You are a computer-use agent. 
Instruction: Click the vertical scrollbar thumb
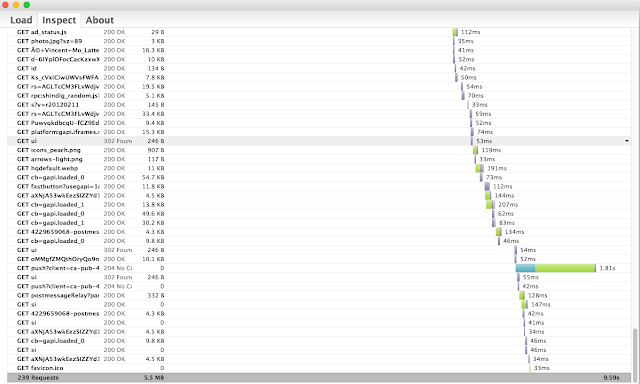[x=635, y=355]
